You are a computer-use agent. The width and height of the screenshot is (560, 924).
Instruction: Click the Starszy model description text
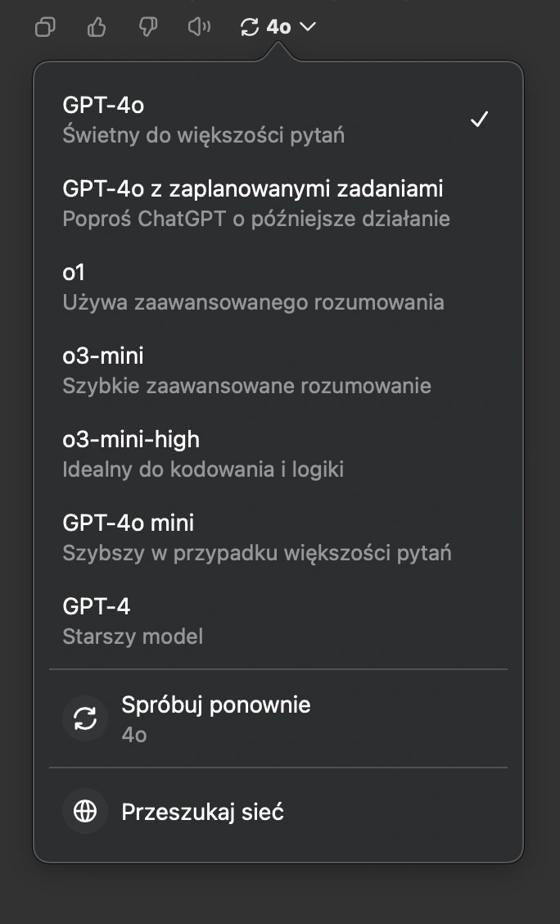133,636
